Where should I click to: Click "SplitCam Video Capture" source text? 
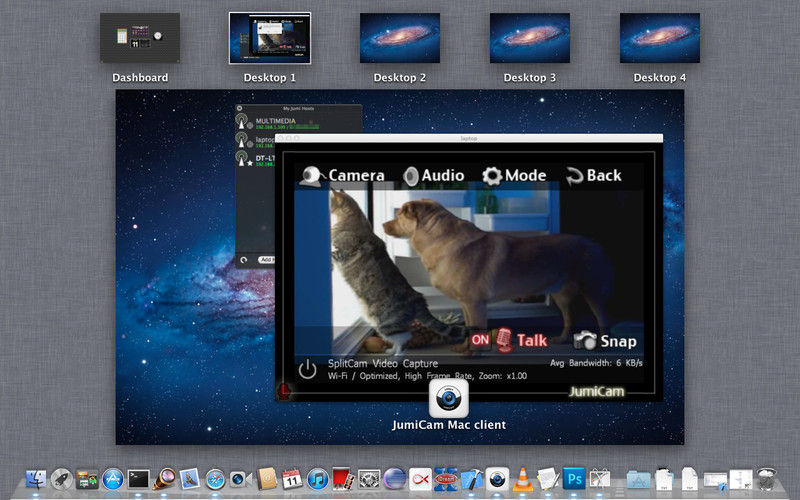[x=383, y=363]
